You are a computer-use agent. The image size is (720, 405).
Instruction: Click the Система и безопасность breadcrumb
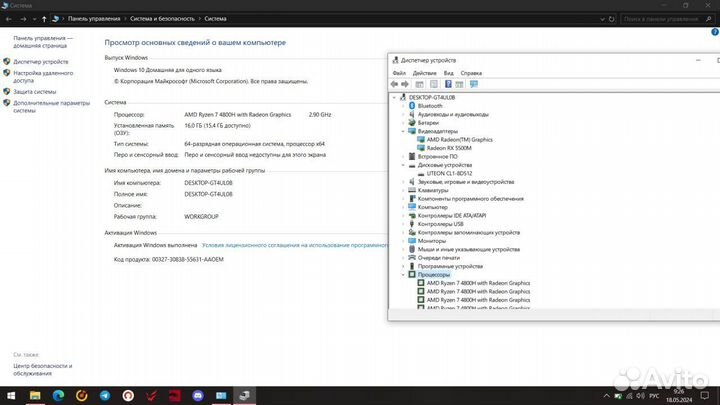(x=162, y=19)
